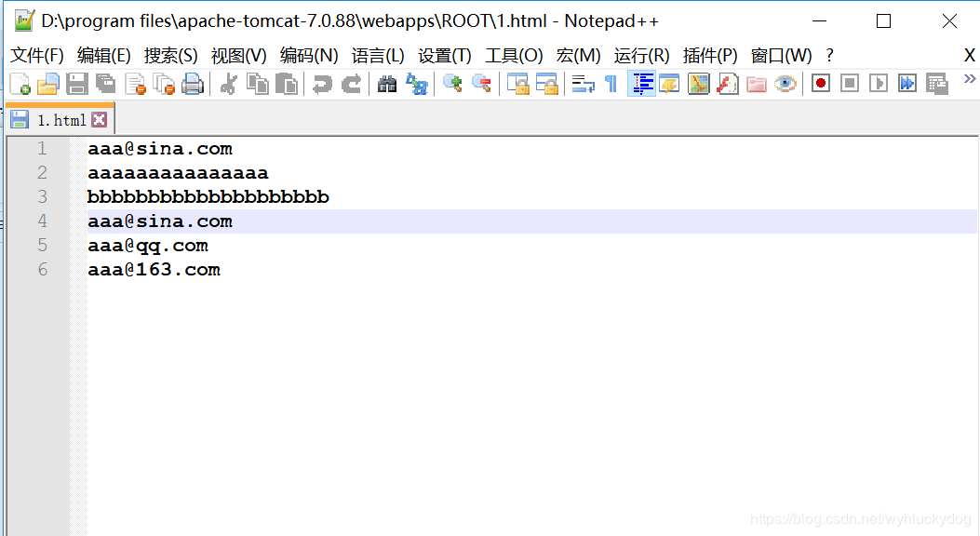Select the 1.html document tab
Viewport: 980px width, 536px height.
pos(60,120)
